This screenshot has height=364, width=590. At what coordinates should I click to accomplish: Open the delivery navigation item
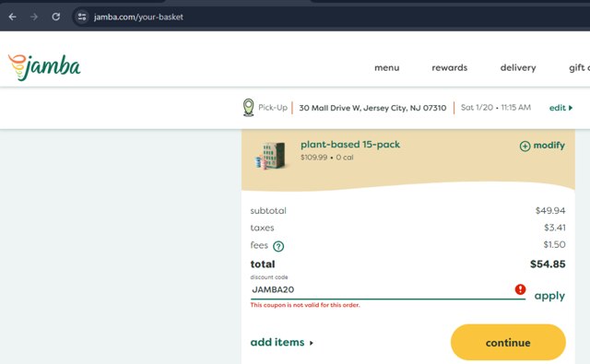pyautogui.click(x=518, y=67)
